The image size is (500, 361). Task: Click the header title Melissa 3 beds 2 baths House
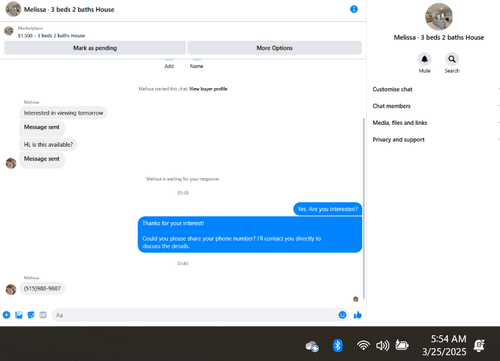[69, 9]
